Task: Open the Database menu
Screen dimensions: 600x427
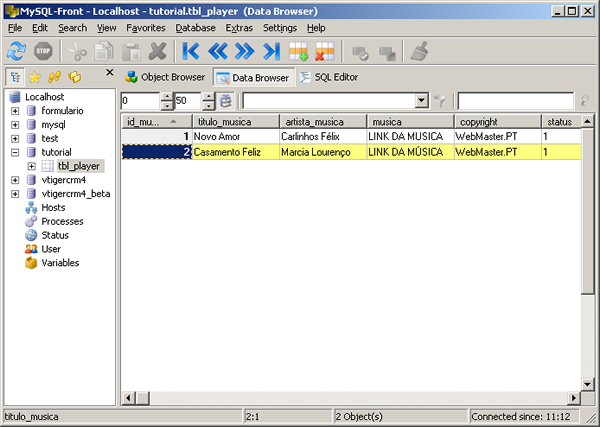Action: (x=195, y=28)
